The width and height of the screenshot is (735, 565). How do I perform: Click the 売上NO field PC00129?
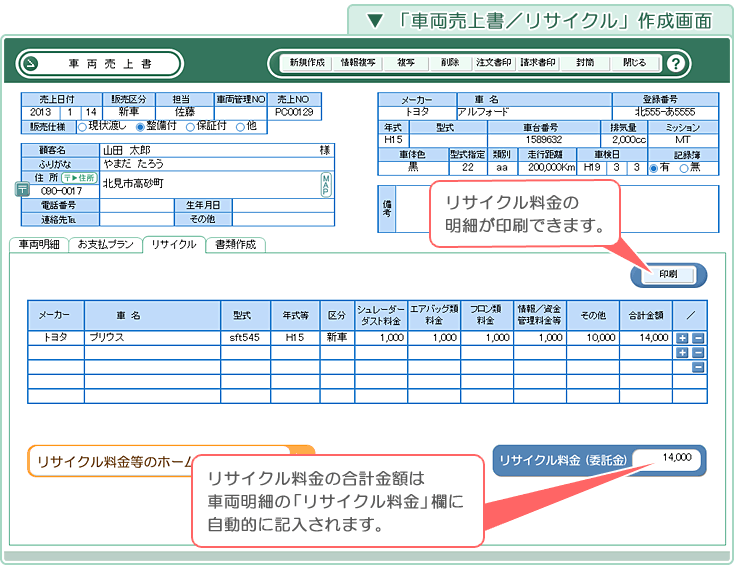tap(294, 113)
